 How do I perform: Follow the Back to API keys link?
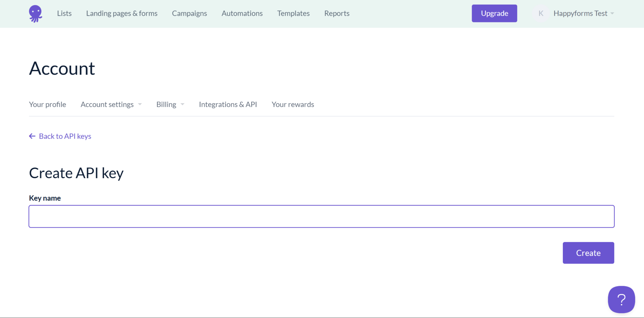(65, 136)
